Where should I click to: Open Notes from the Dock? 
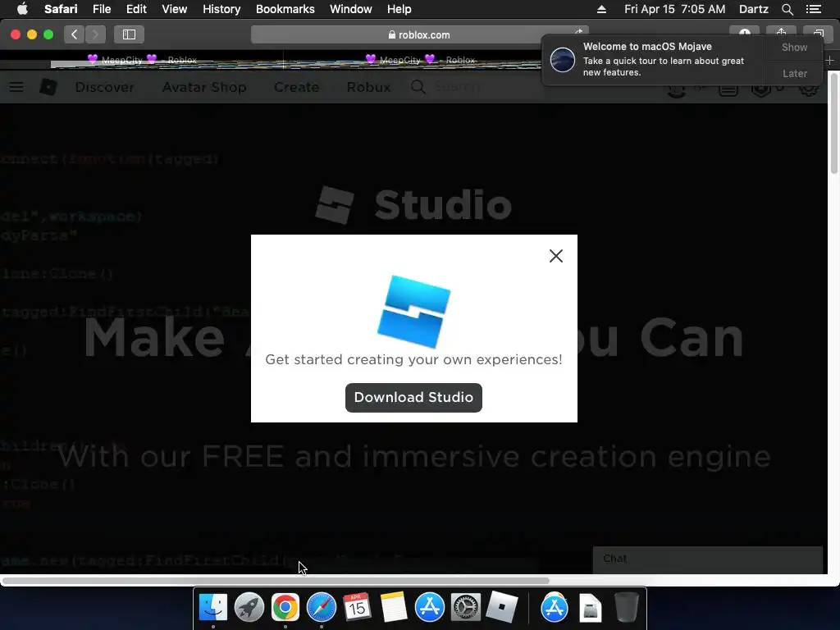393,608
